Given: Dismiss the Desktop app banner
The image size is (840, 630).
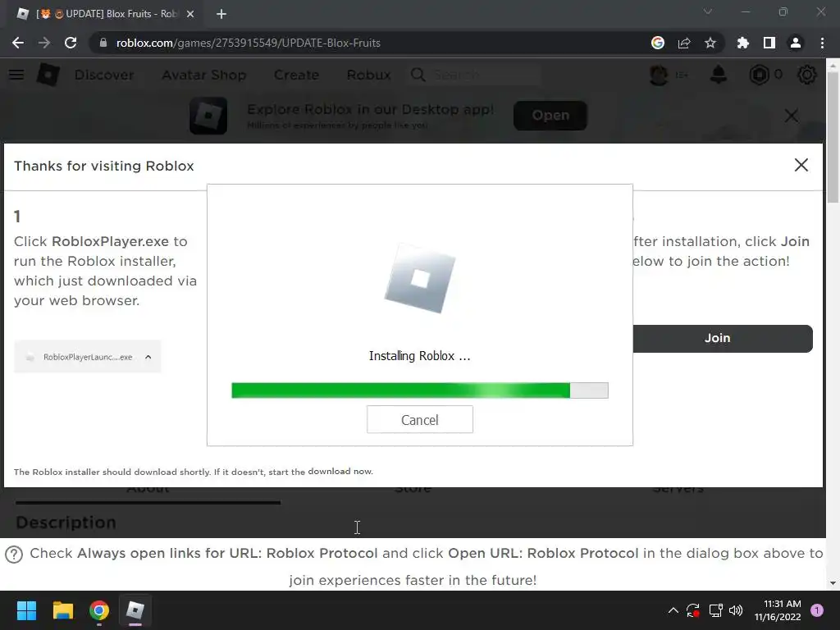Looking at the screenshot, I should (792, 115).
